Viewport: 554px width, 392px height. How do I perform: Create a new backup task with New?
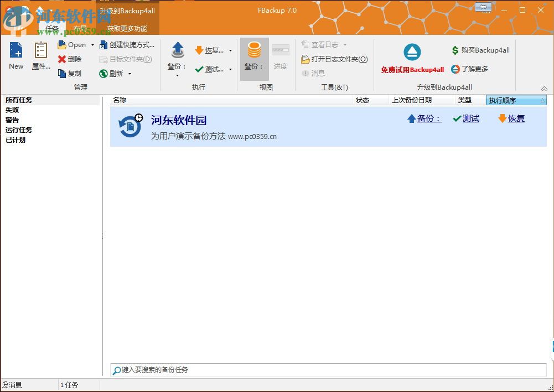(x=15, y=55)
